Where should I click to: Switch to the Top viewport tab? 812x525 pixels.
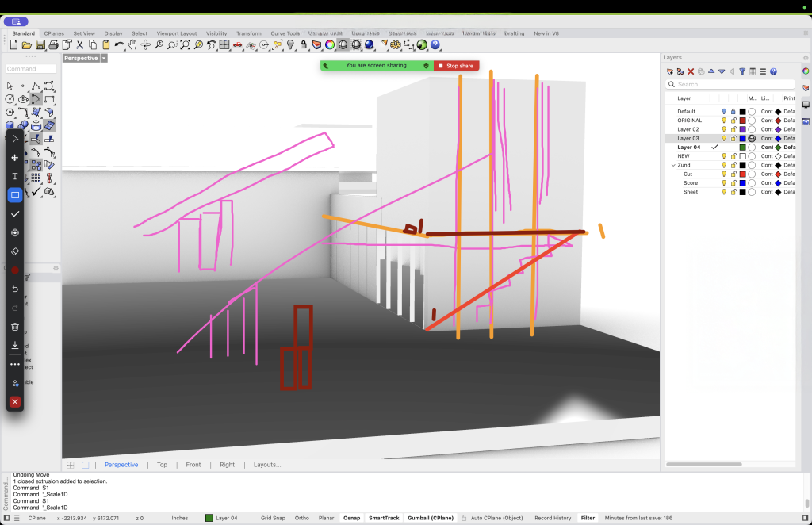click(162, 465)
